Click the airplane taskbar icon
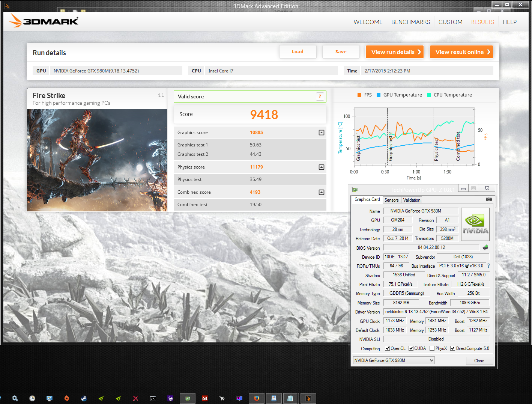Image resolution: width=532 pixels, height=404 pixels. 222,398
